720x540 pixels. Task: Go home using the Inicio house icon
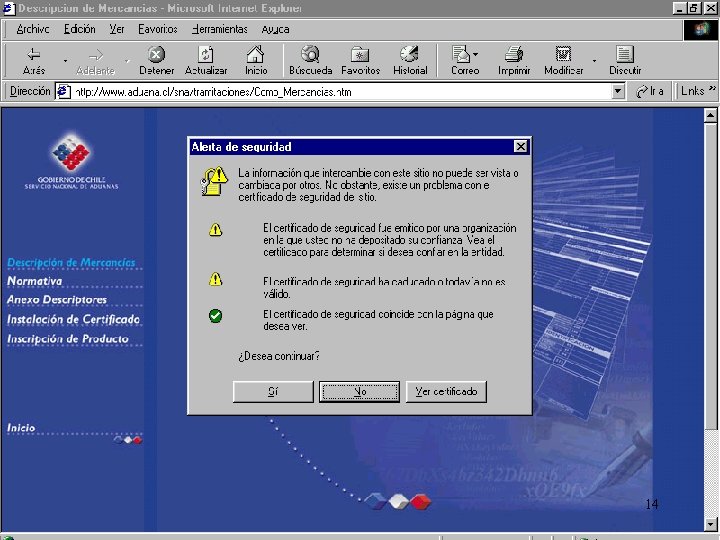point(256,54)
